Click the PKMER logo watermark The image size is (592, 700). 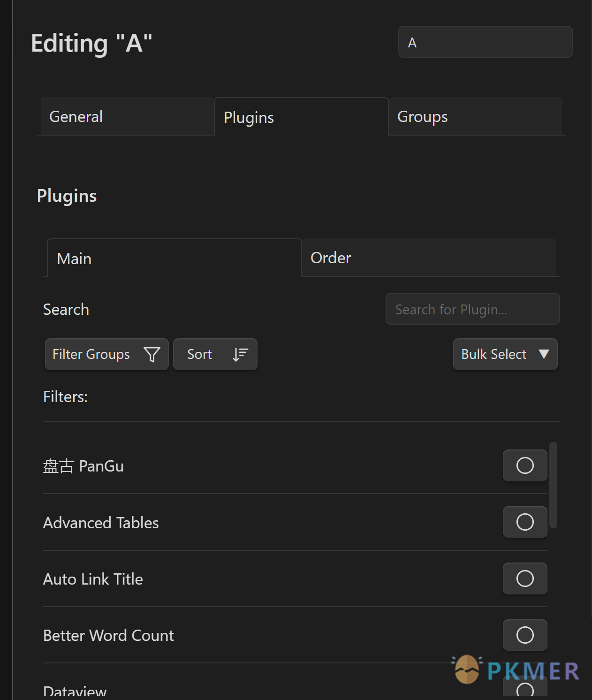tap(516, 670)
